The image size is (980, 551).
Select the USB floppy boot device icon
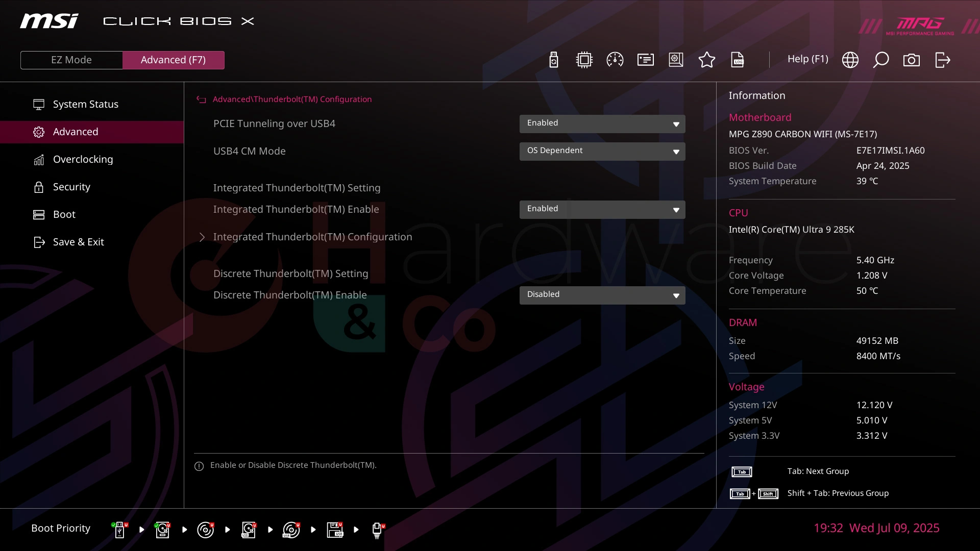pos(335,530)
